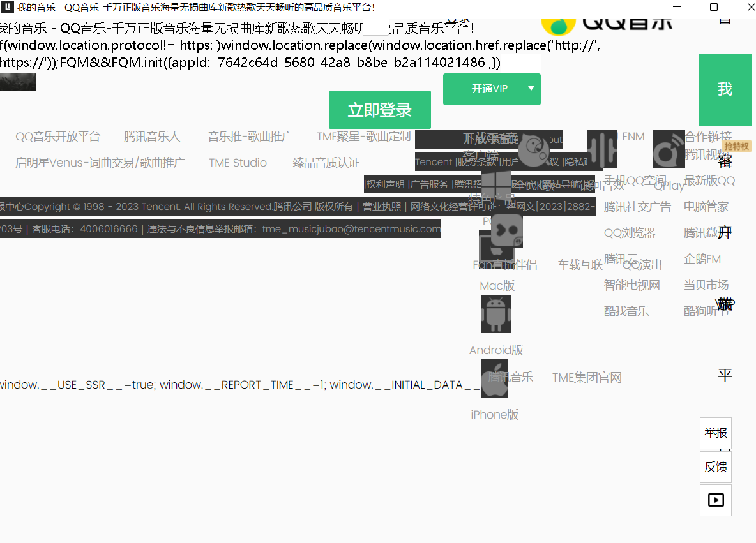Open the 智能电视网 link
Viewport: 756px width, 543px height.
[x=631, y=285]
